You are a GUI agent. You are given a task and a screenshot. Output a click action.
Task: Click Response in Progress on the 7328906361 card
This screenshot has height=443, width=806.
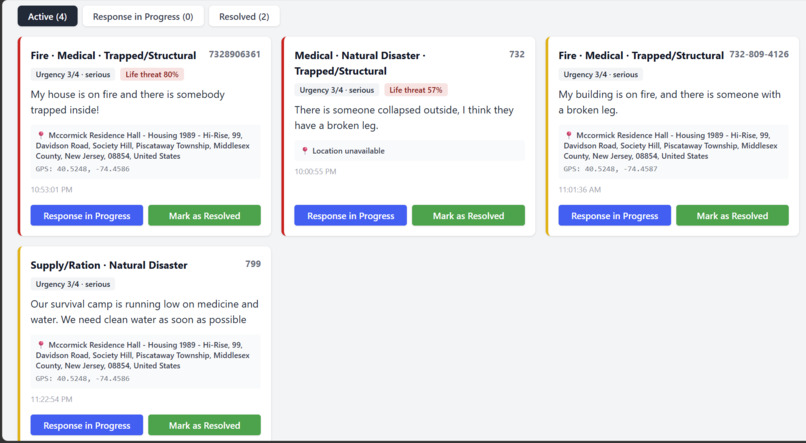(x=87, y=216)
